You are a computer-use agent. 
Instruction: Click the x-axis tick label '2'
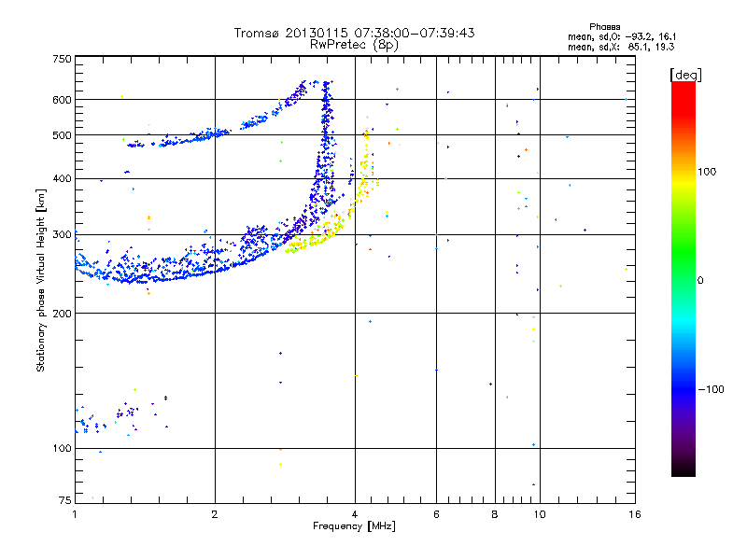coord(215,514)
